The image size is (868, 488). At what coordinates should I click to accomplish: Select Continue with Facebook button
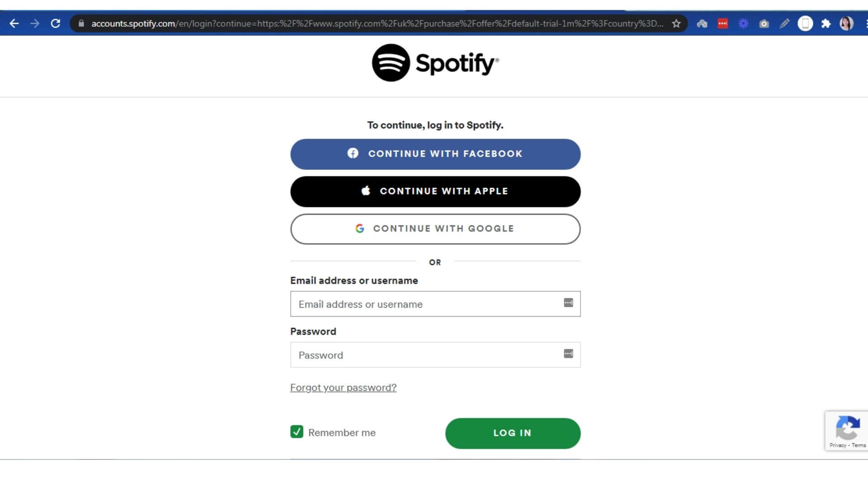point(434,154)
